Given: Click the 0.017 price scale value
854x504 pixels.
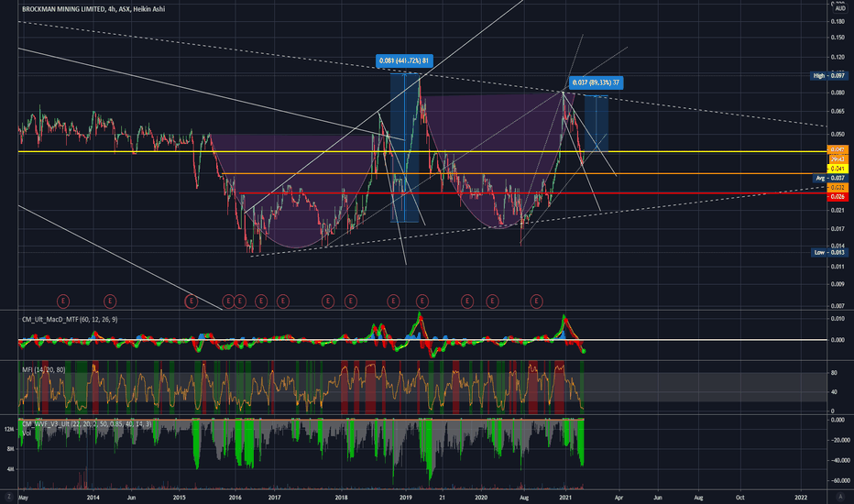Looking at the screenshot, I should point(838,229).
